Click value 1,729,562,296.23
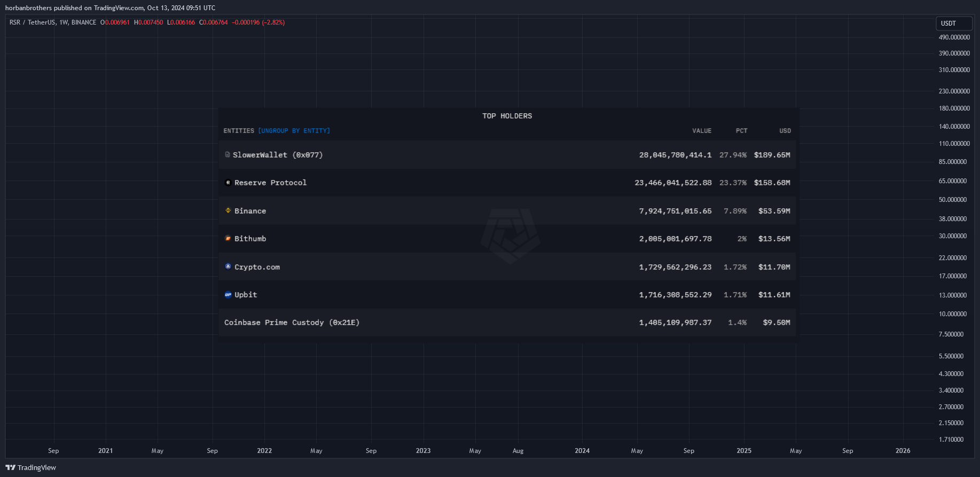The width and height of the screenshot is (980, 477). pos(675,267)
